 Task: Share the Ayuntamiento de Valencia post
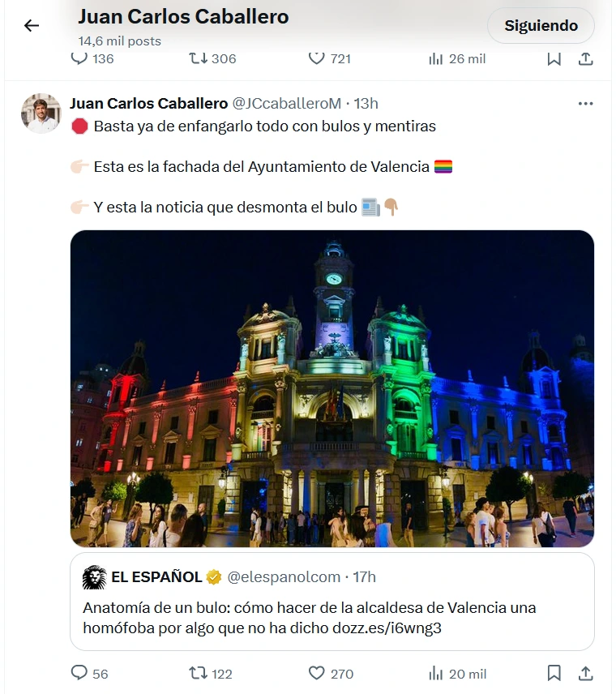tap(585, 673)
